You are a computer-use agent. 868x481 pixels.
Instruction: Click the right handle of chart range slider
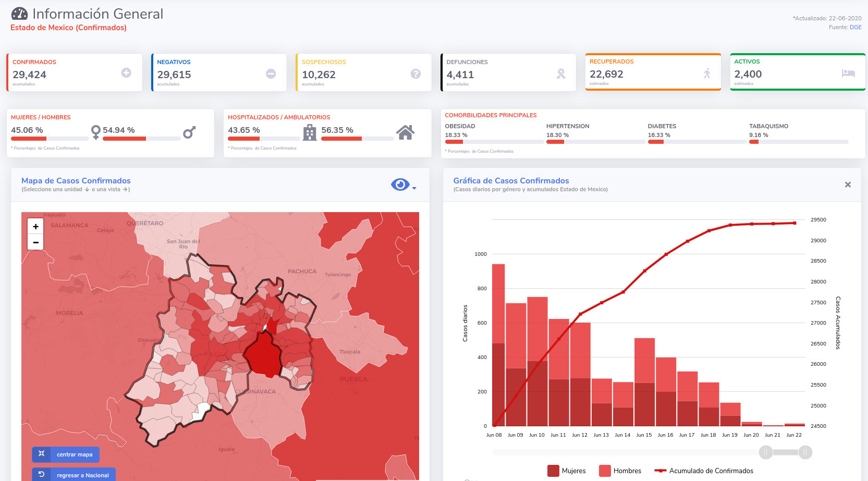tap(805, 452)
